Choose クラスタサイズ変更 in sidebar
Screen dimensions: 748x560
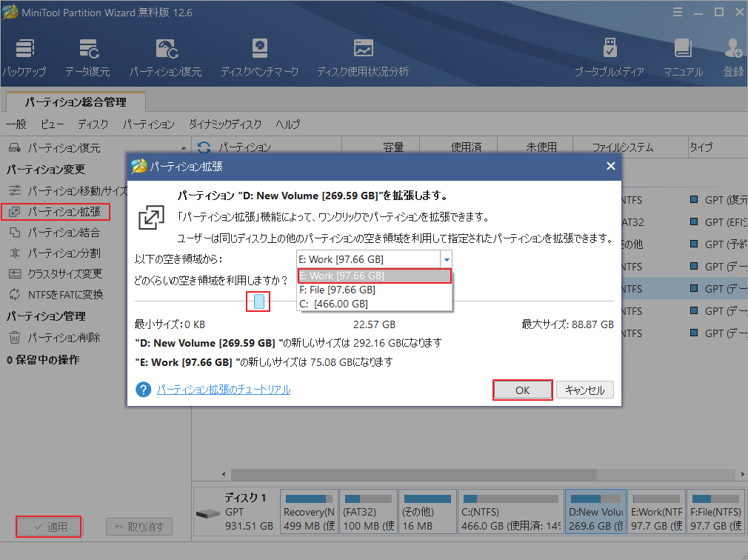click(56, 274)
